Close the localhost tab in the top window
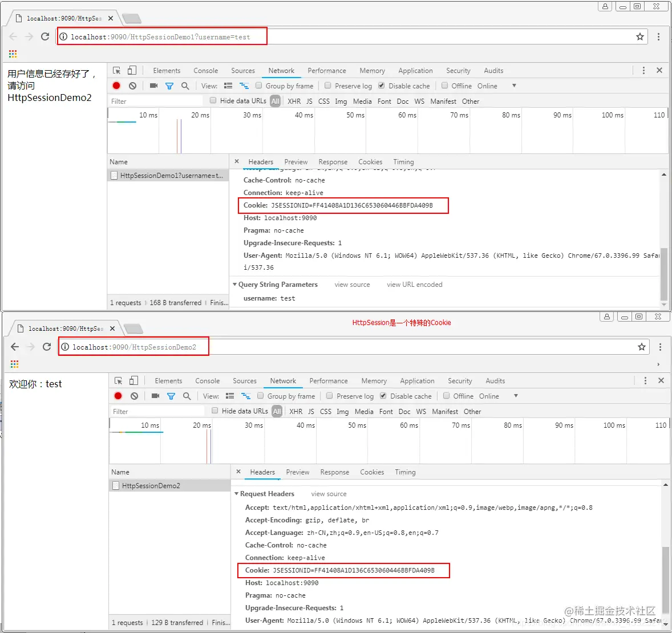 (111, 18)
